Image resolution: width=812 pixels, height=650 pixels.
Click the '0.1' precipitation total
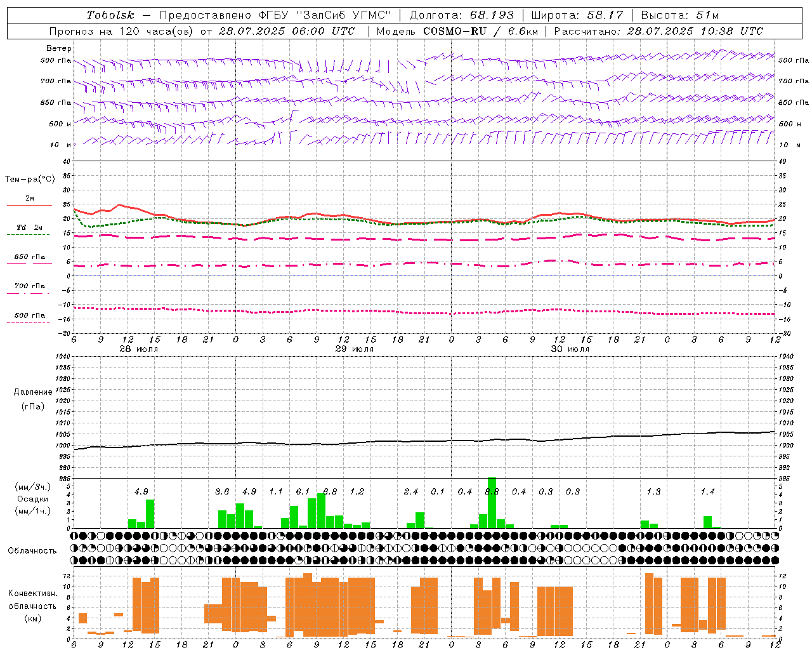(x=438, y=491)
